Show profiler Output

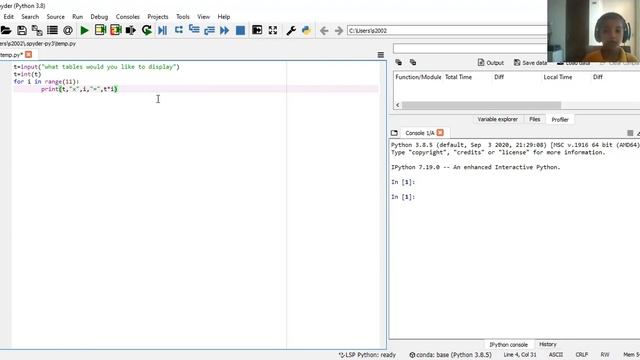tap(491, 63)
